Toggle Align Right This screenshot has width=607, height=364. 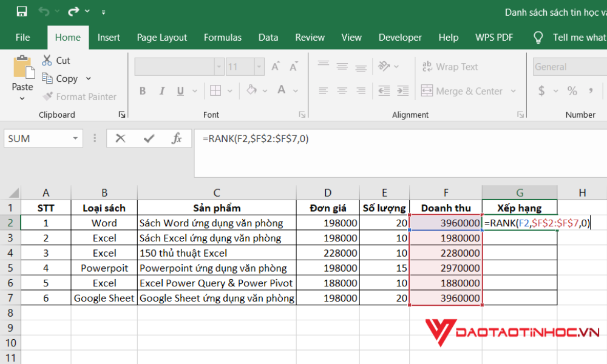pos(361,91)
